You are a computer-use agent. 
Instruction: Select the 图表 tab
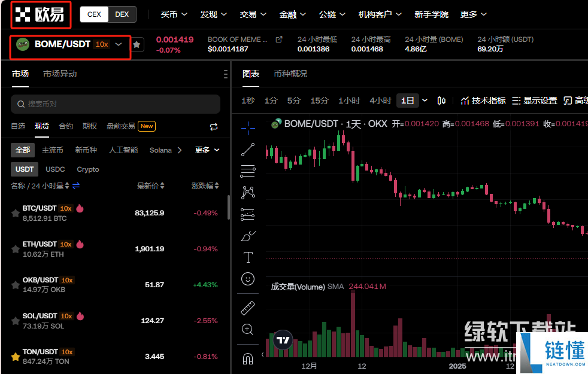tap(251, 74)
